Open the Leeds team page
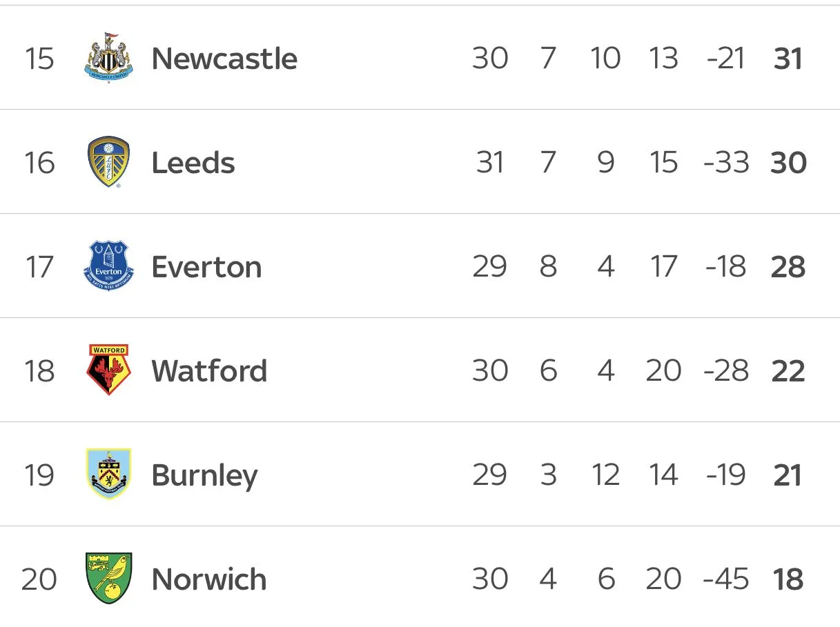 193,163
